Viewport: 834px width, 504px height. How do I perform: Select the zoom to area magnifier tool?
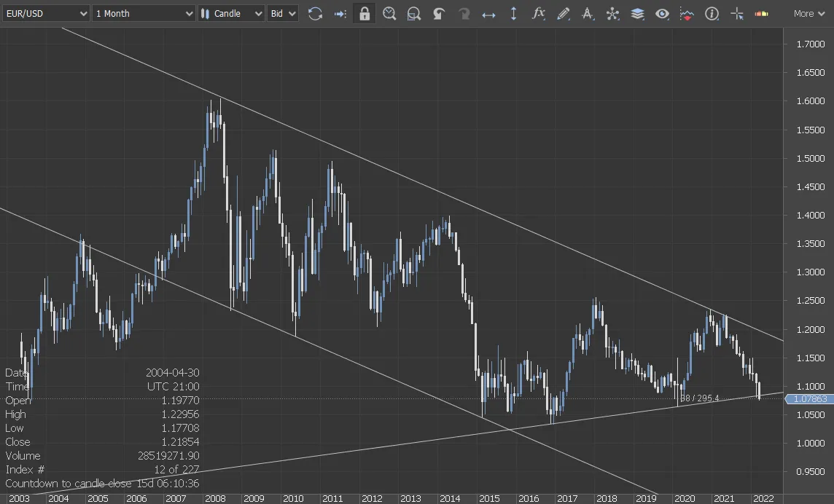tap(414, 13)
